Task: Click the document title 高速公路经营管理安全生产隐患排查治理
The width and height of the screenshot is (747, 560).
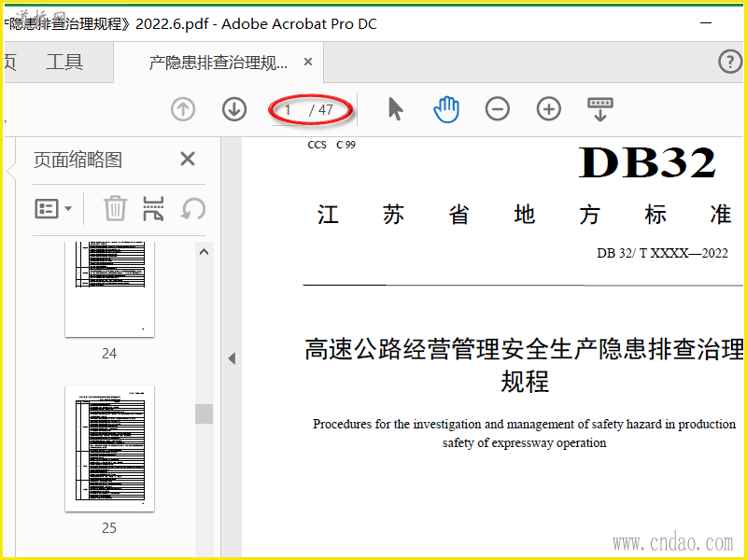Action: tap(524, 349)
